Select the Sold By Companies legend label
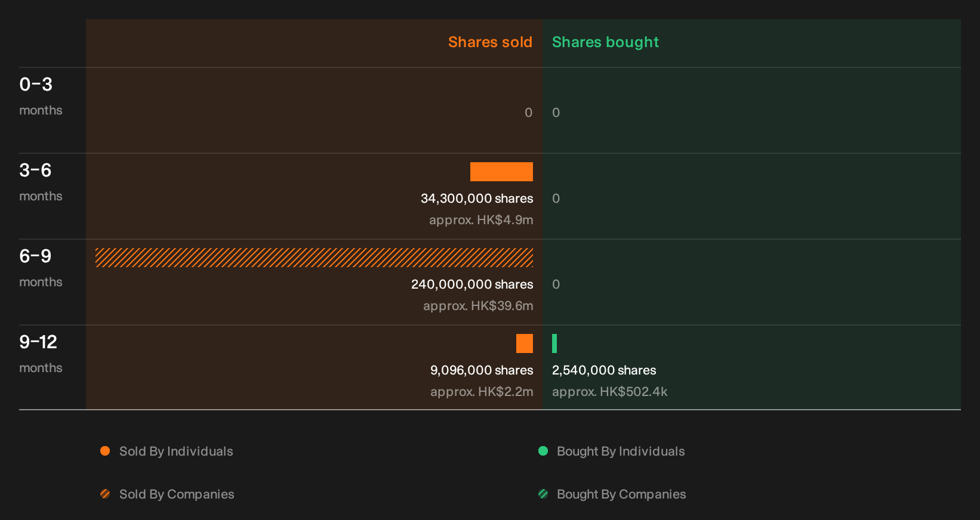The image size is (980, 520). tap(177, 494)
